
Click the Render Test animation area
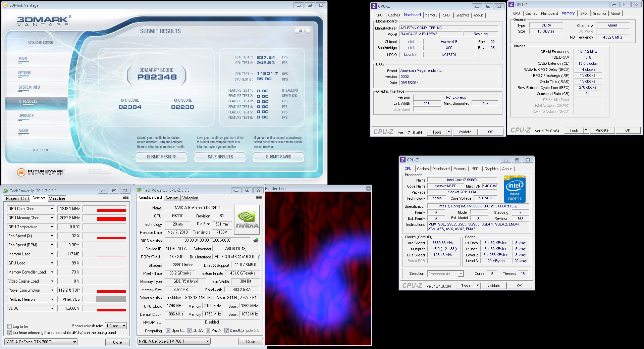(x=318, y=268)
